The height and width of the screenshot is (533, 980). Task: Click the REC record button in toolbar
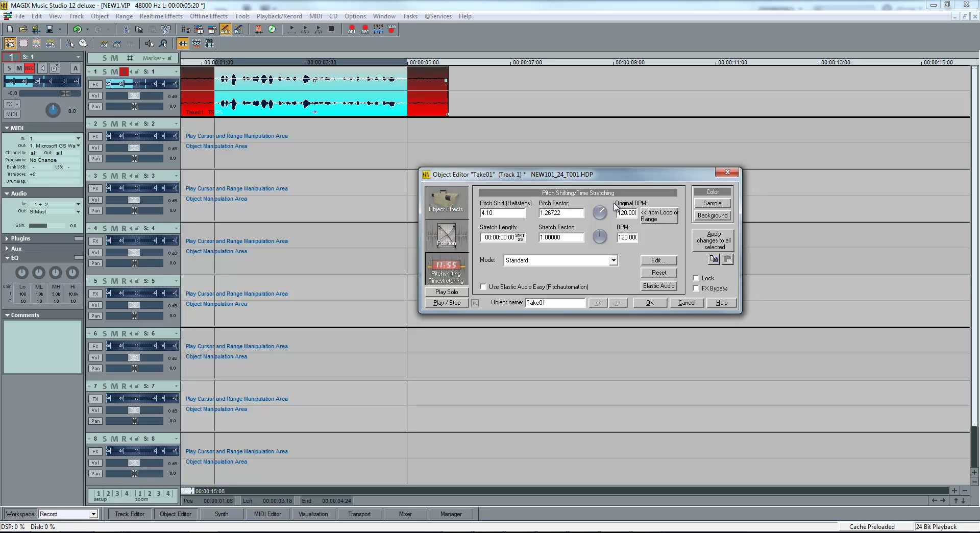(365, 30)
